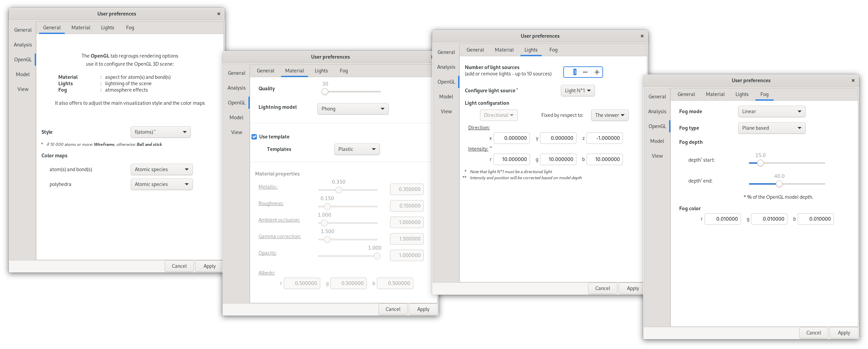Change Fog mode via the Linear dropdown

[x=772, y=111]
